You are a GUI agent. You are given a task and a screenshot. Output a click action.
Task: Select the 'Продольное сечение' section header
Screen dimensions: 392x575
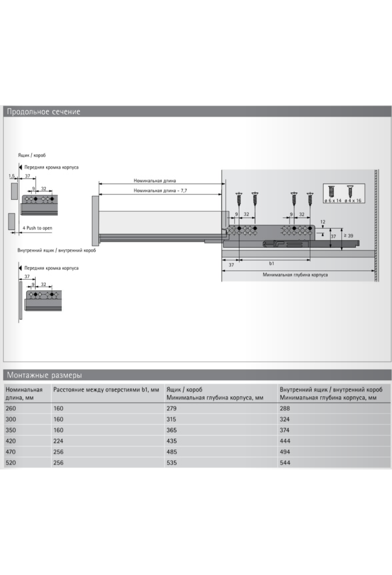(x=44, y=112)
